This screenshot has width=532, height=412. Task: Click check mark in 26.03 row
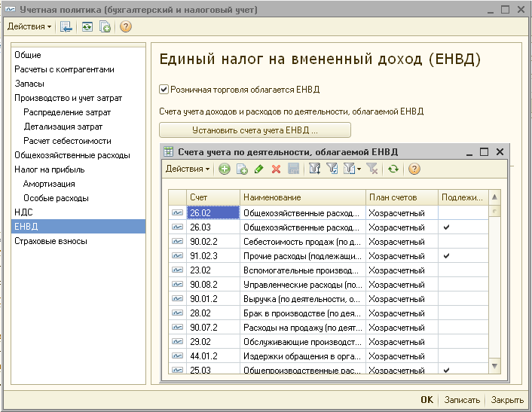pyautogui.click(x=447, y=227)
